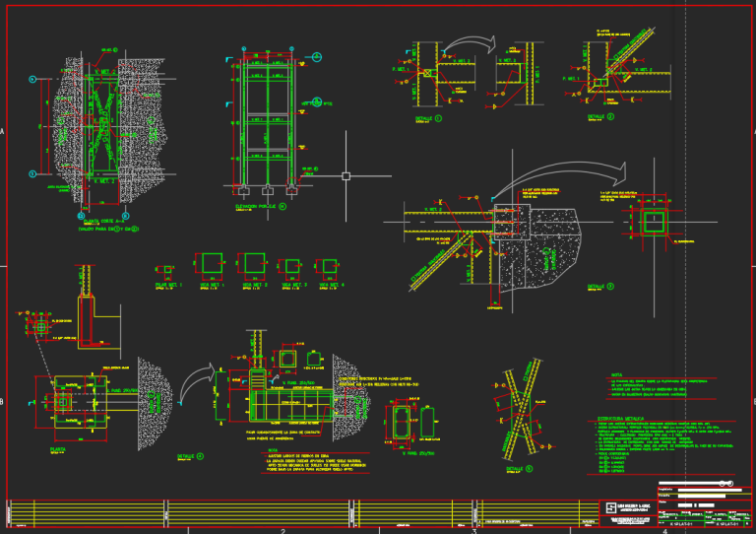The height and width of the screenshot is (534, 756).
Task: Select the PLANTA label of footing plan
Action: coord(58,449)
